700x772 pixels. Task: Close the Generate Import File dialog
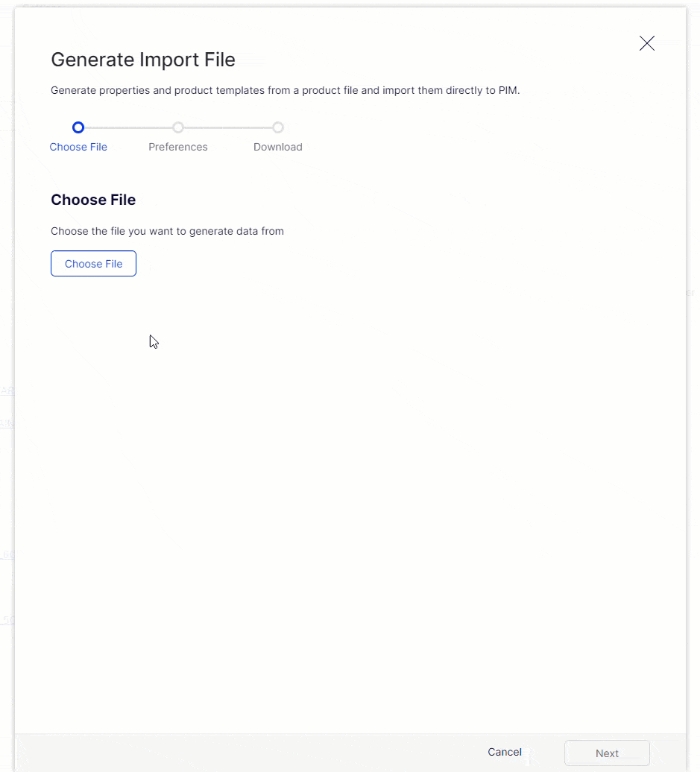tap(646, 43)
